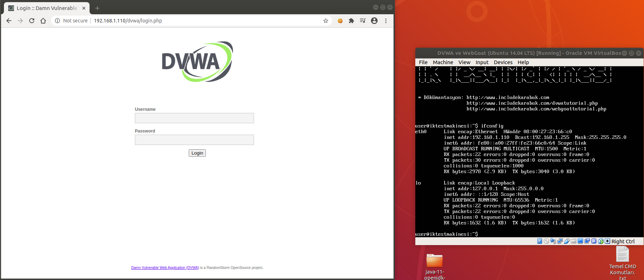
Task: Open the cookie extension in Chrome toolbar
Action: [340, 21]
